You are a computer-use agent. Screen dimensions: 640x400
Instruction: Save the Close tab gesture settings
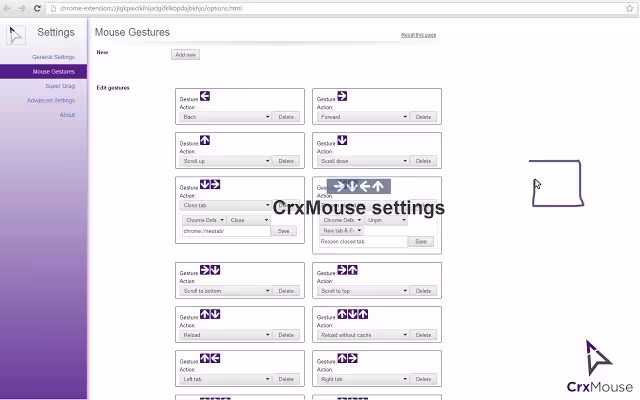tap(284, 231)
